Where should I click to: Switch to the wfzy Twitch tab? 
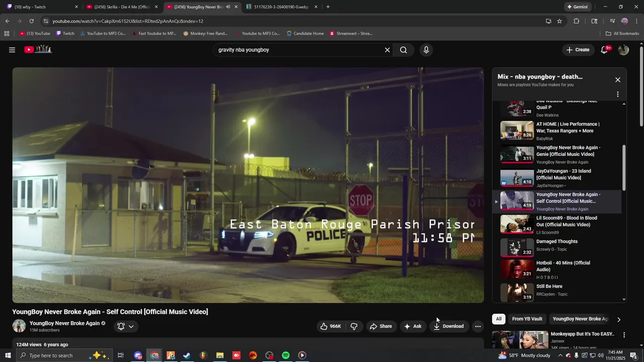[x=43, y=7]
